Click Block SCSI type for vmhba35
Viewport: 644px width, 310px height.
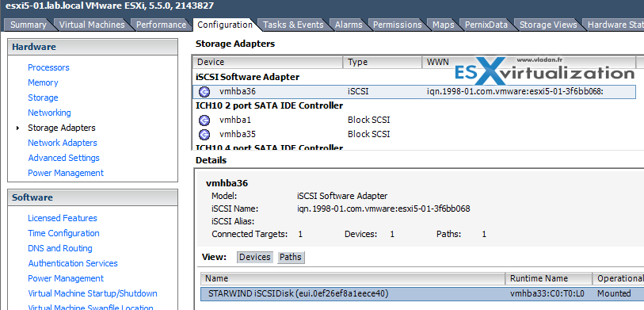[x=369, y=134]
